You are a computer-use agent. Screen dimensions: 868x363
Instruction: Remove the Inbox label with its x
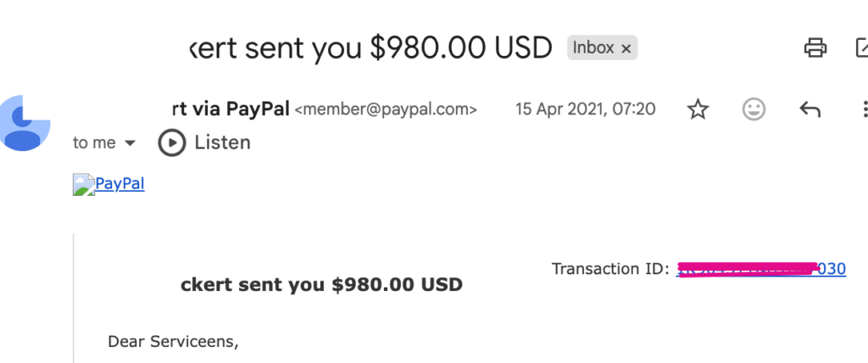[626, 48]
